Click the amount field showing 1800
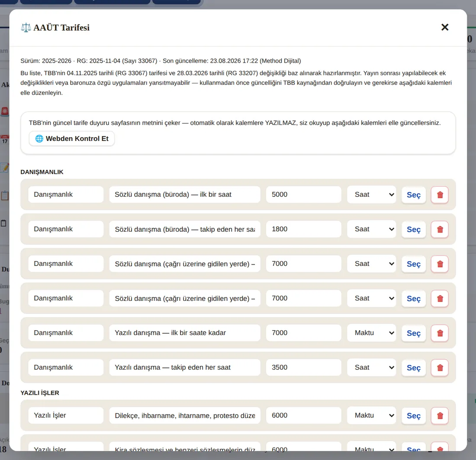The width and height of the screenshot is (476, 460). click(x=304, y=229)
